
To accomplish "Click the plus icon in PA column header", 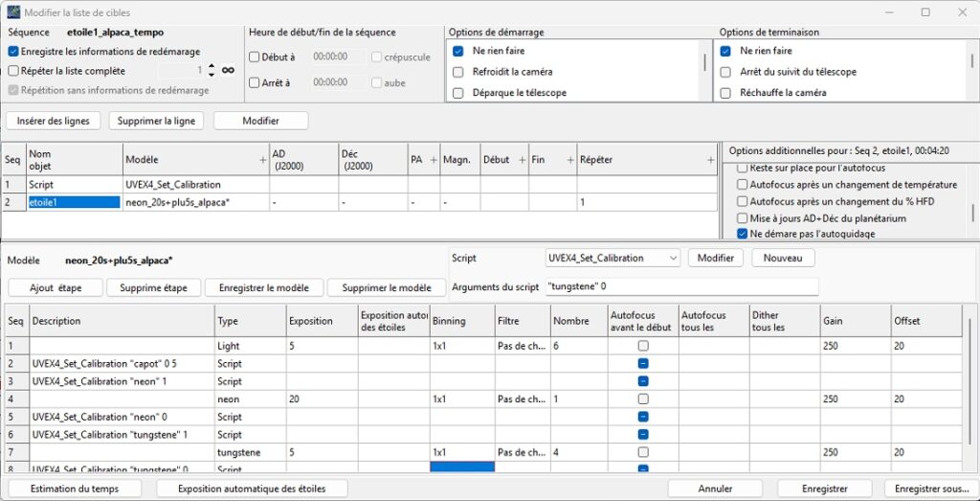I will pos(433,160).
